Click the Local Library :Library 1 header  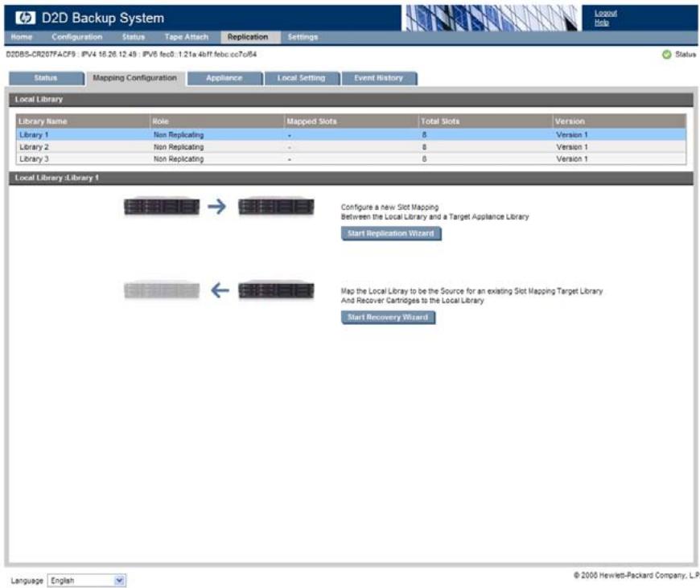(x=351, y=178)
